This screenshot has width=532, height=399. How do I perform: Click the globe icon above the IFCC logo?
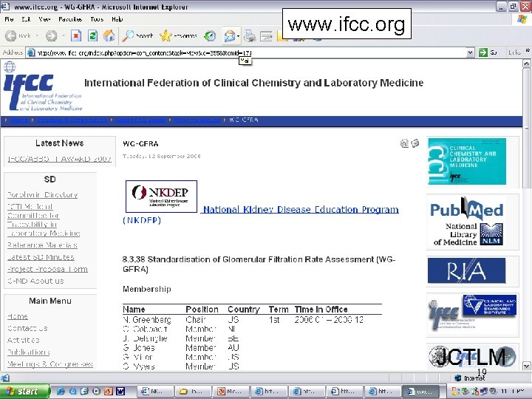pyautogui.click(x=10, y=66)
